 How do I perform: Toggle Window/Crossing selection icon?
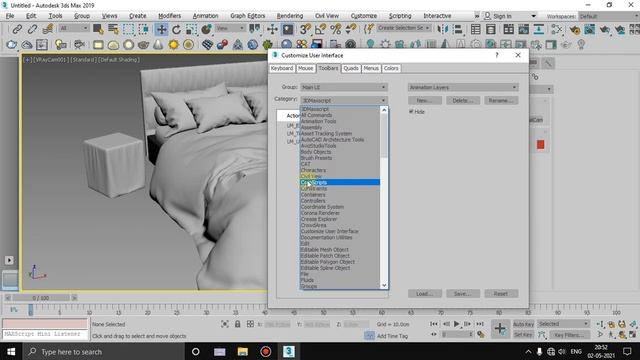pos(143,29)
